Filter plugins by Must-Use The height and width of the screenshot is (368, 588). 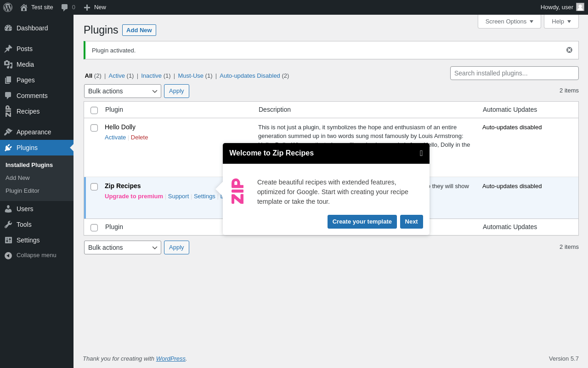pos(191,76)
